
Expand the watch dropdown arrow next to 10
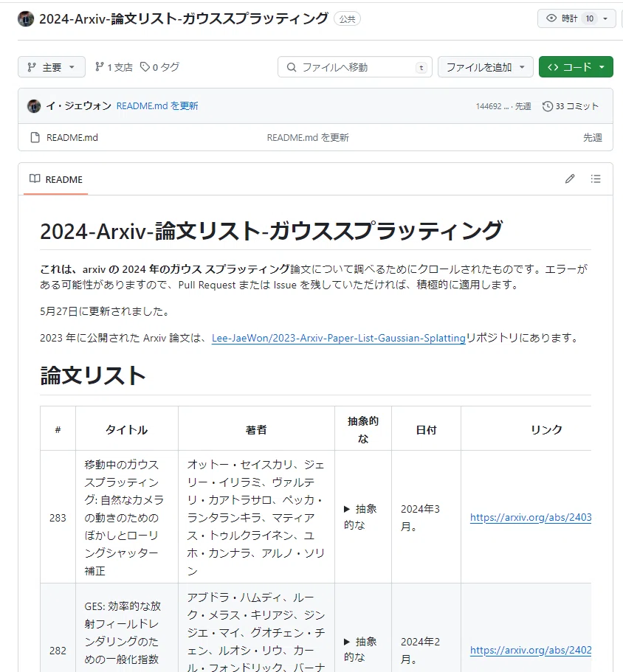click(605, 18)
